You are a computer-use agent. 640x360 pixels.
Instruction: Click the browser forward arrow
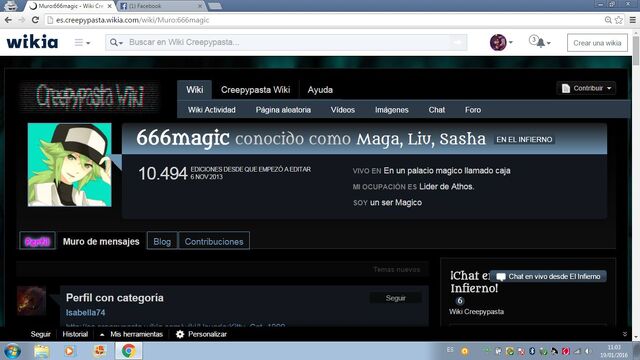click(22, 20)
